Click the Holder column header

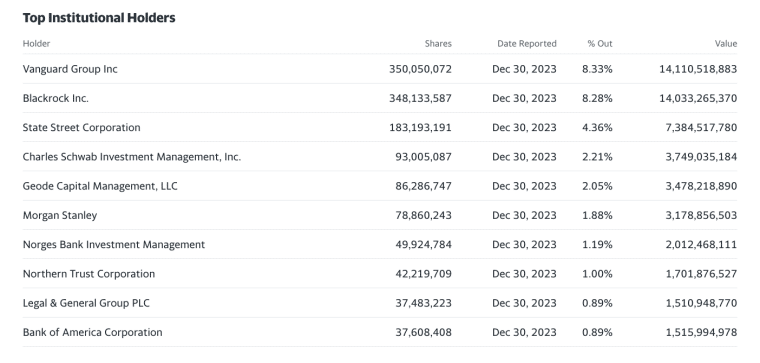click(36, 44)
